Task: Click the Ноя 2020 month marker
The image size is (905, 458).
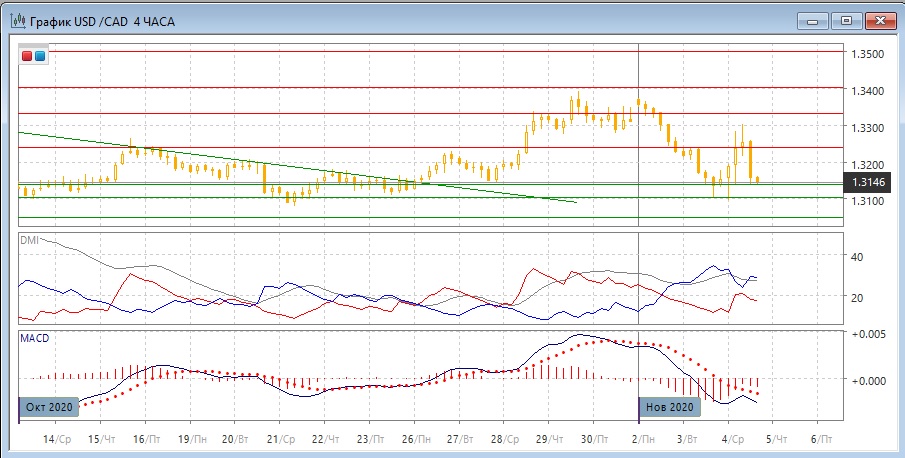Action: pos(669,407)
